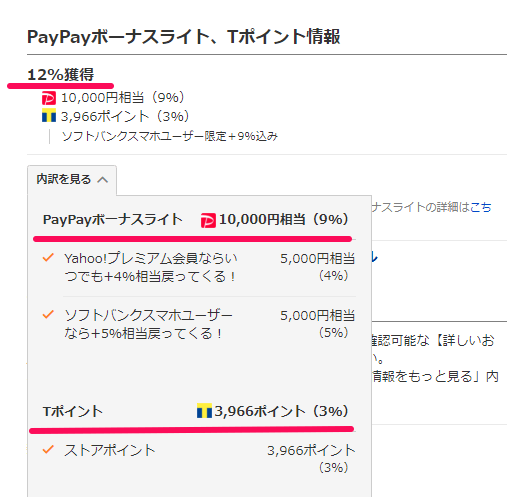Image resolution: width=513 pixels, height=497 pixels.
Task: Open the こち link for bonus details
Action: [481, 207]
